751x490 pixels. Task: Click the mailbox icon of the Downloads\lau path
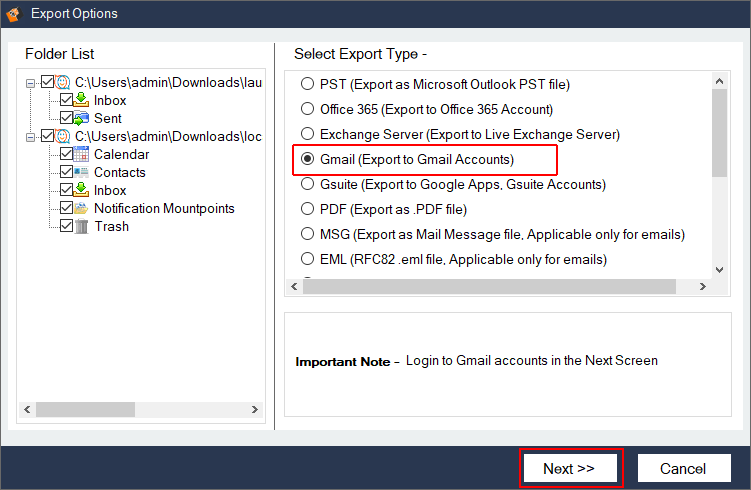(63, 83)
